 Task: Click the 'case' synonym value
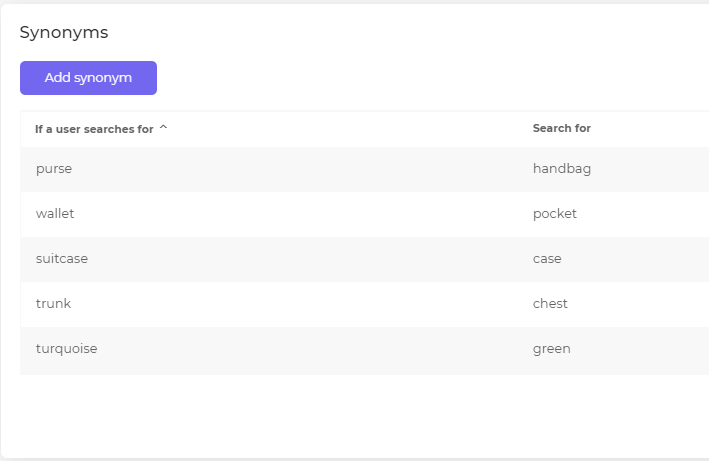[x=547, y=259]
